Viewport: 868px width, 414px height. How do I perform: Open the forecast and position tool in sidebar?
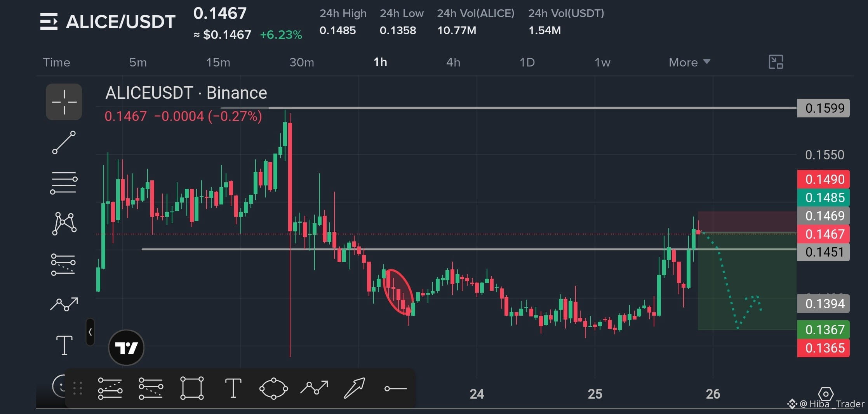[x=63, y=264]
